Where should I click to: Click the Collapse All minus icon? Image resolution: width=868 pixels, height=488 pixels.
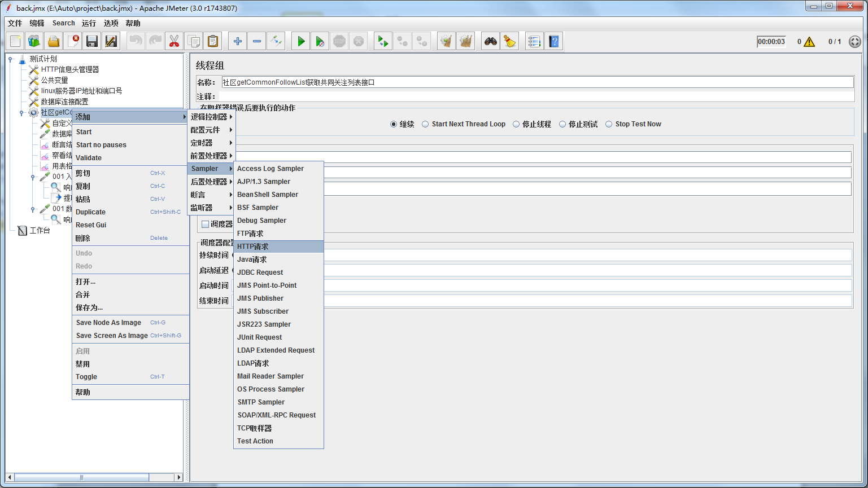tap(257, 41)
